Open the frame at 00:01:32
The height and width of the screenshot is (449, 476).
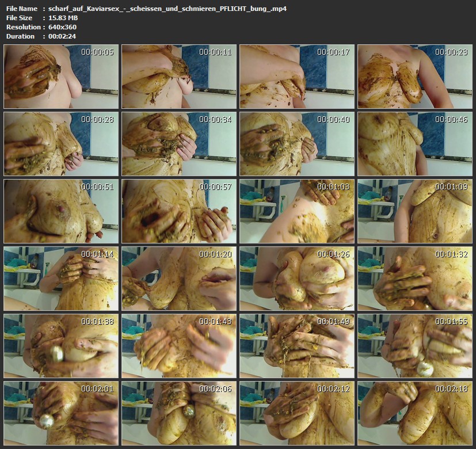pos(414,279)
